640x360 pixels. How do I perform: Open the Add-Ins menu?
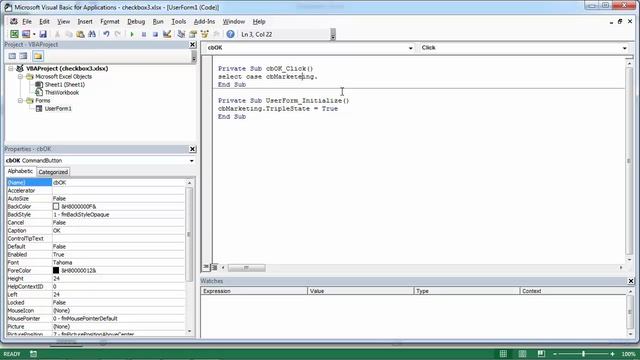point(204,22)
